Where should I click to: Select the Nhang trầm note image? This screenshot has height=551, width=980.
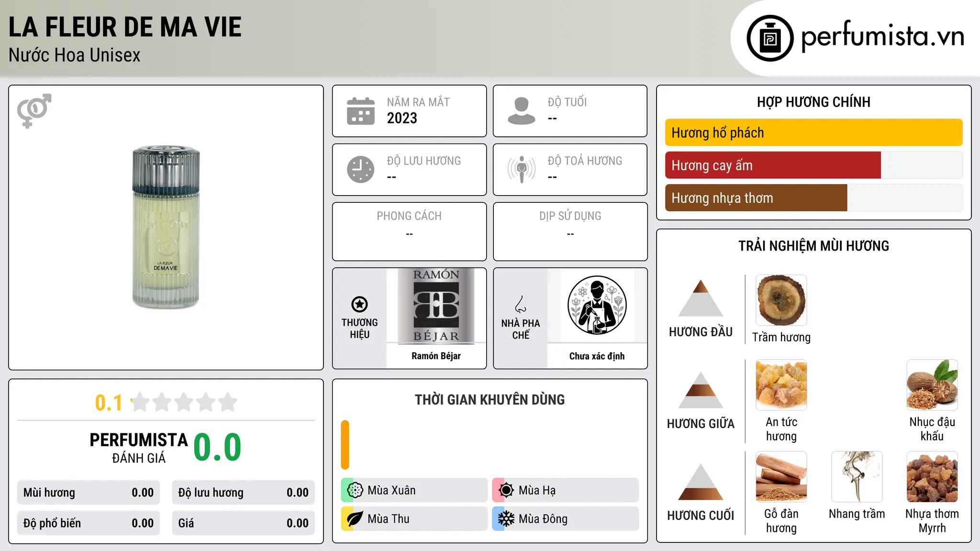[857, 477]
